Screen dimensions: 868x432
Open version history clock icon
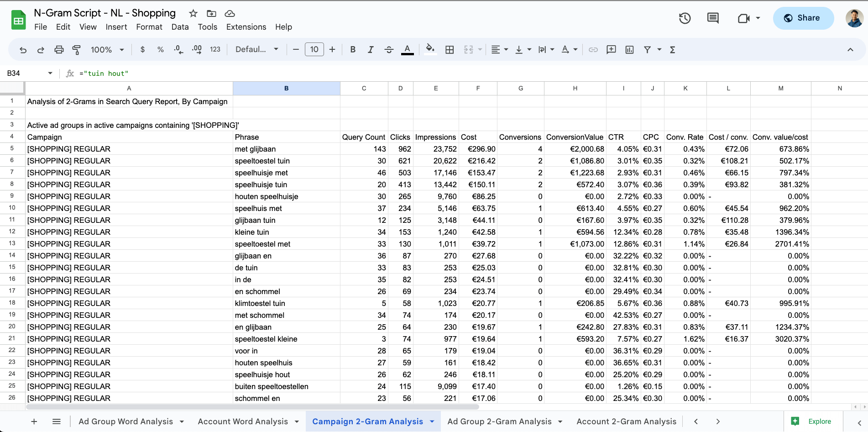[x=685, y=18]
